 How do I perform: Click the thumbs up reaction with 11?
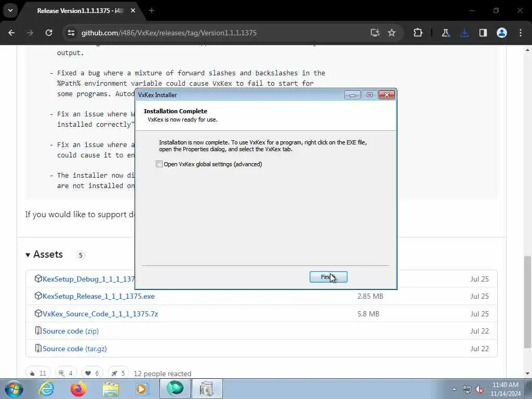(38, 373)
